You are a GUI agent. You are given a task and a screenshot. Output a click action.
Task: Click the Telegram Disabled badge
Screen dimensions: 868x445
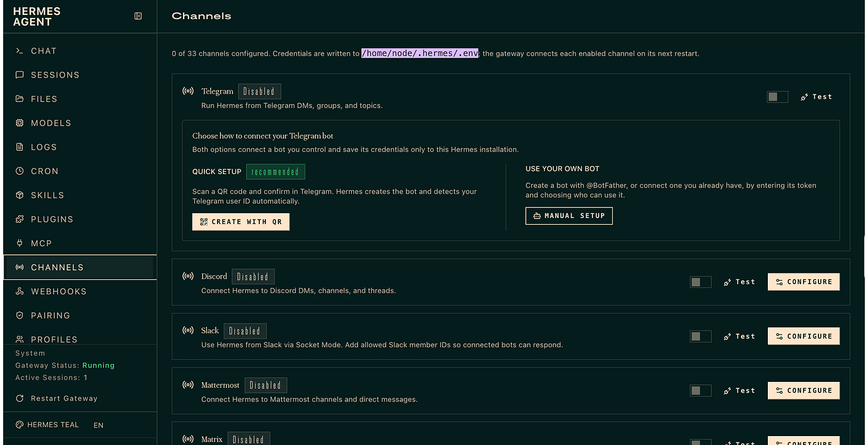tap(259, 91)
